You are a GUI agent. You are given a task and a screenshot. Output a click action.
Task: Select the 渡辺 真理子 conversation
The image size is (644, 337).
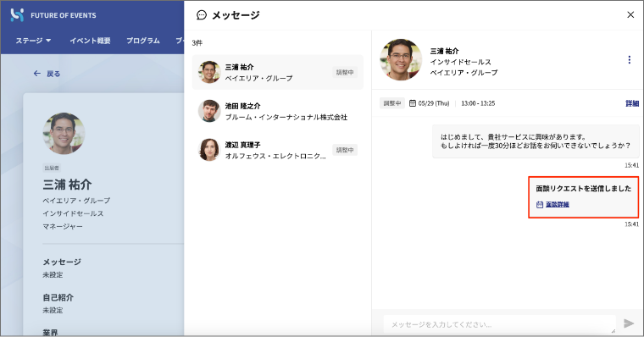tap(278, 150)
